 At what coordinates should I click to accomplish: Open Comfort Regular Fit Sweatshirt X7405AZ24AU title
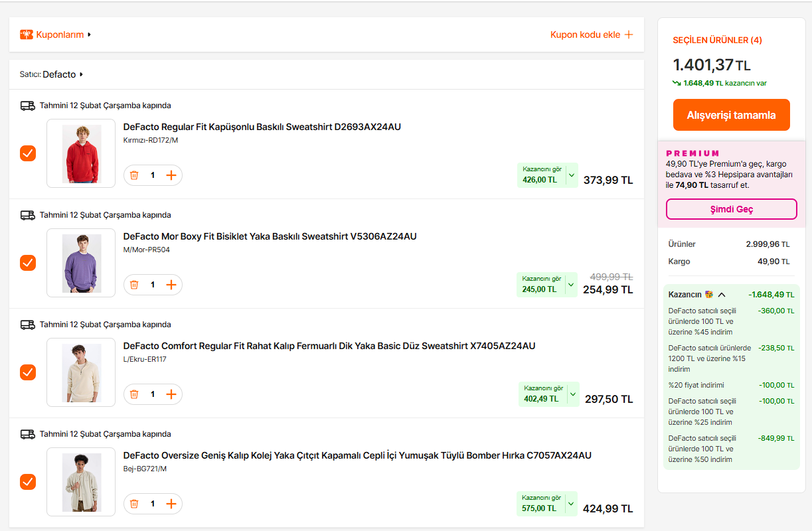(329, 346)
